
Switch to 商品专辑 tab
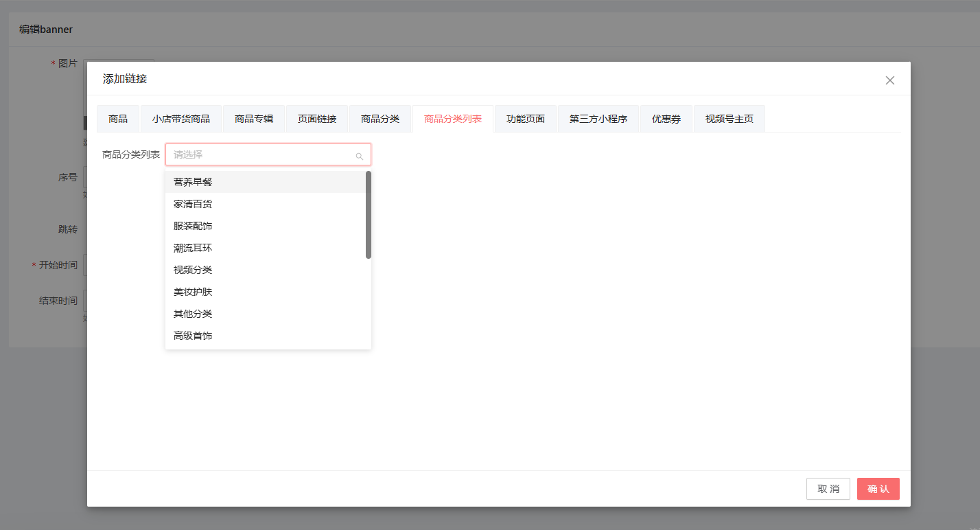click(x=254, y=119)
